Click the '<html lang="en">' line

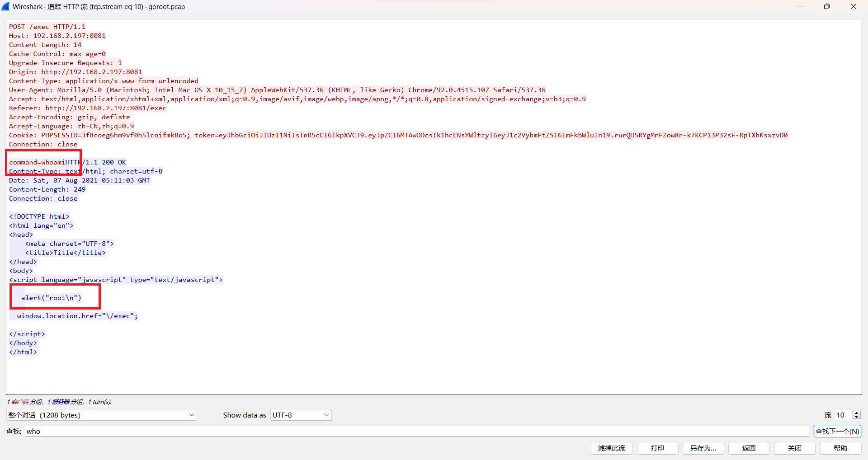pyautogui.click(x=41, y=225)
